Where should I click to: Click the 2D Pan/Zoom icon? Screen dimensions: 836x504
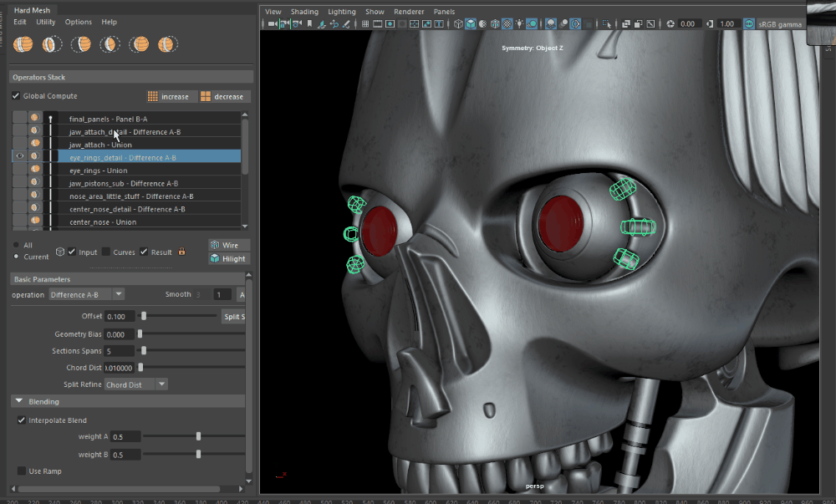coord(334,24)
